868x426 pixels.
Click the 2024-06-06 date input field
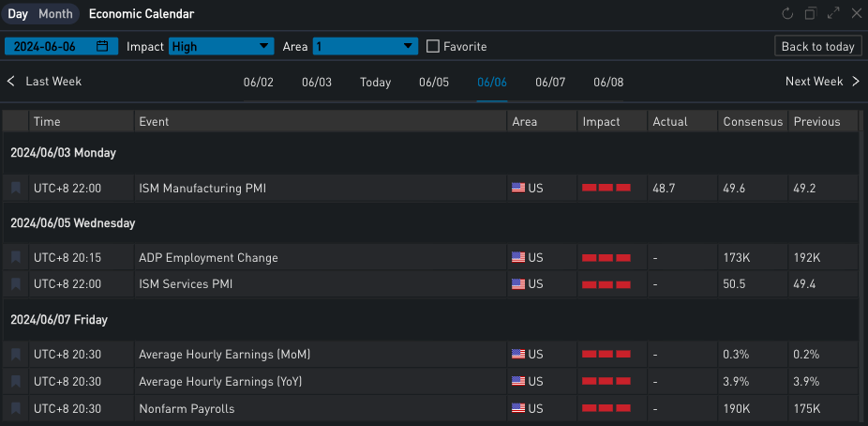click(52, 46)
